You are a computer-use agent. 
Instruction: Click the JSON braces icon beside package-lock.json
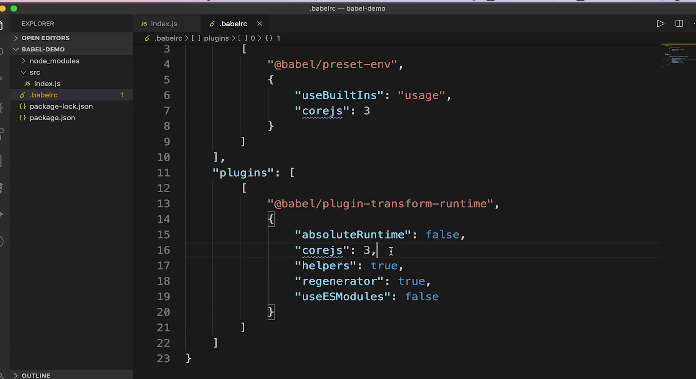click(x=23, y=107)
